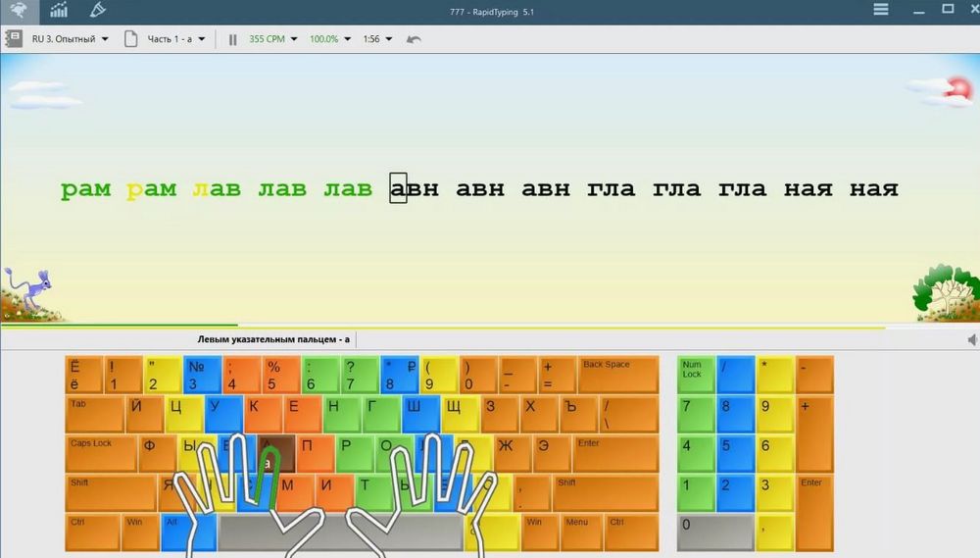This screenshot has width=980, height=558.
Task: Click the lesson progress bar
Action: point(441,327)
